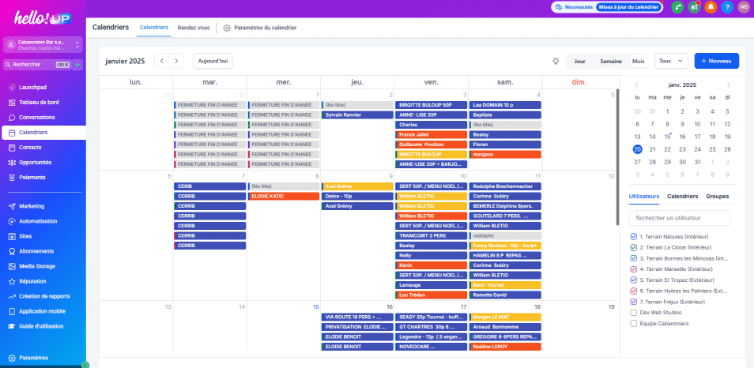754x368 pixels.
Task: Open the Tous filter dropdown
Action: (671, 61)
